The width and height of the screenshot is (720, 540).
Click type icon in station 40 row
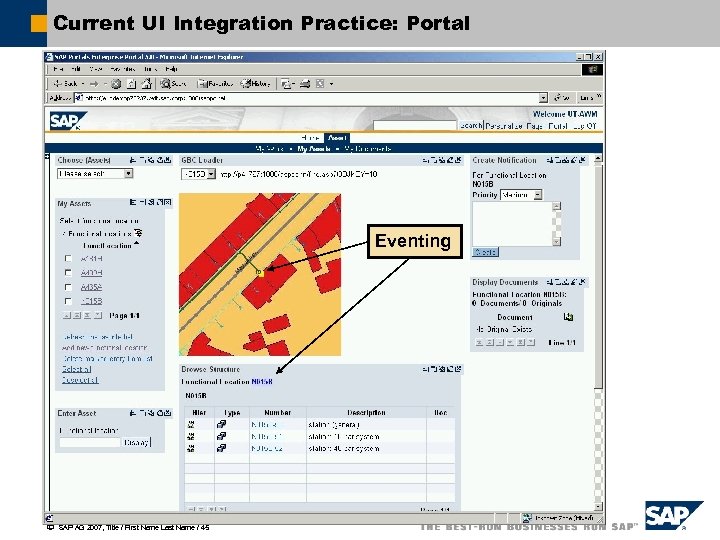coord(221,448)
